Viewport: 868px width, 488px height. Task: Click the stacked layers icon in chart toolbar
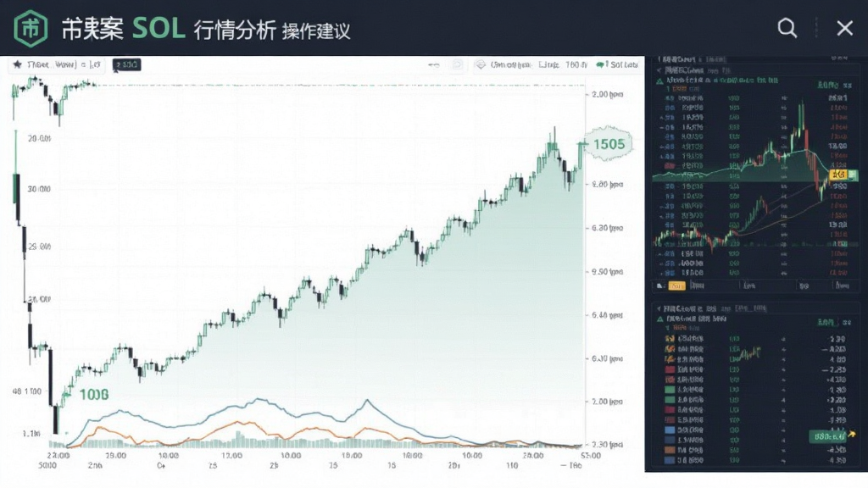(481, 64)
